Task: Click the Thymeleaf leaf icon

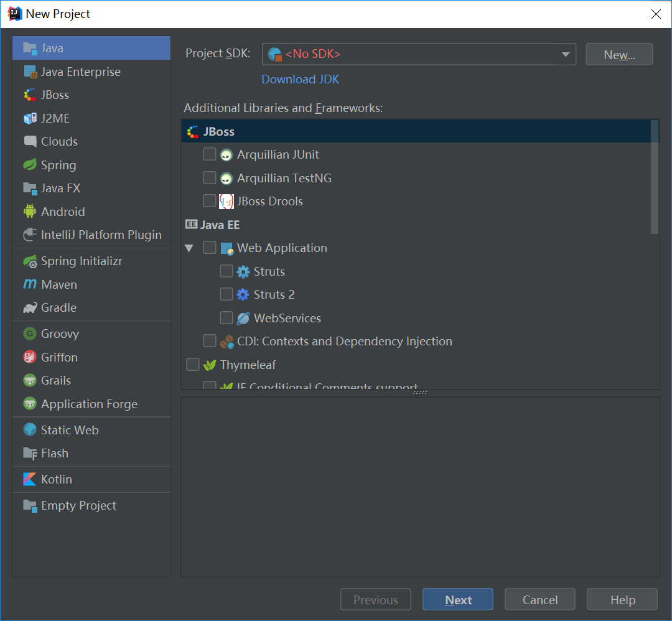Action: [x=210, y=365]
